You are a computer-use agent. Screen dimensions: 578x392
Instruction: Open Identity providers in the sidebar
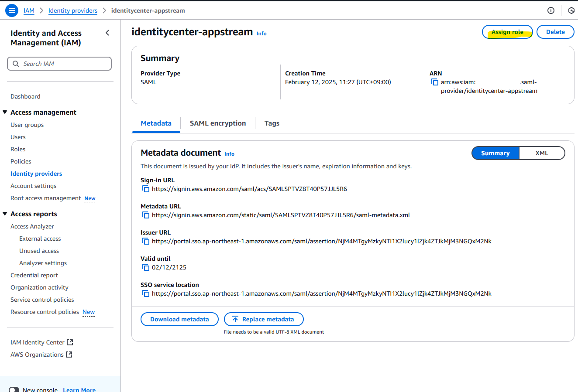tap(36, 174)
